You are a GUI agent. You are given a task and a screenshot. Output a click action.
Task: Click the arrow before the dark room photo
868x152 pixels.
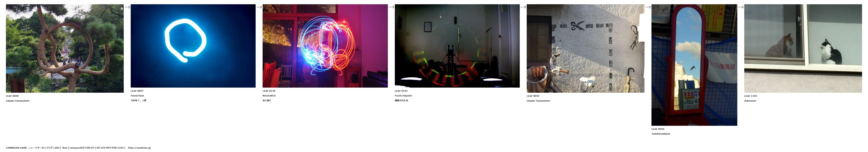pyautogui.click(x=391, y=7)
